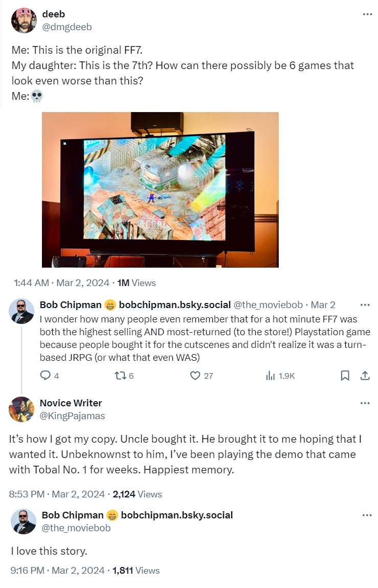The image size is (378, 588).
Task: Like Bob Chipman's tweet with 27 likes
Action: point(195,376)
